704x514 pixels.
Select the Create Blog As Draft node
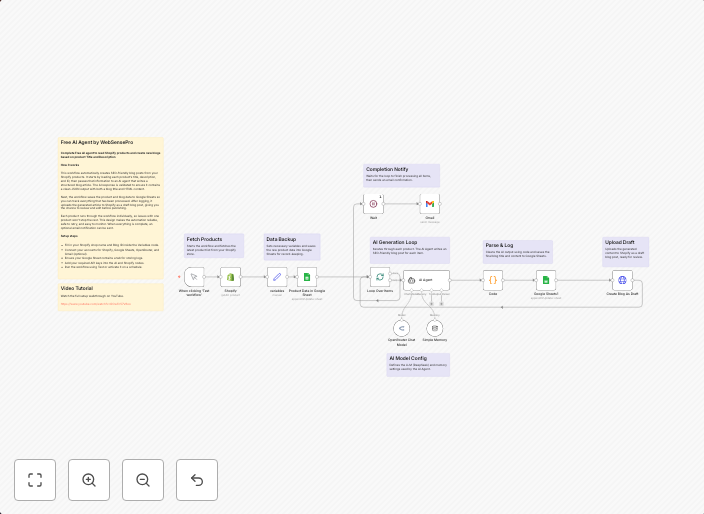(x=622, y=280)
